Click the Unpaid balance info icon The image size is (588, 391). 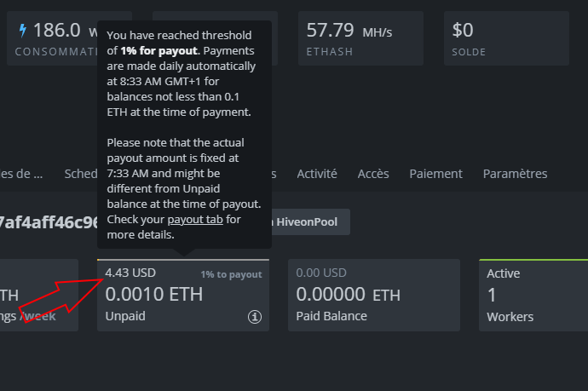click(x=254, y=317)
